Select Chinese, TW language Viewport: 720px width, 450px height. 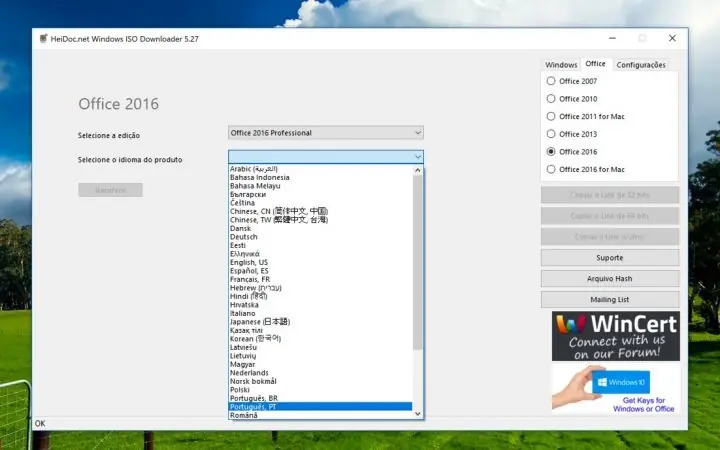321,220
